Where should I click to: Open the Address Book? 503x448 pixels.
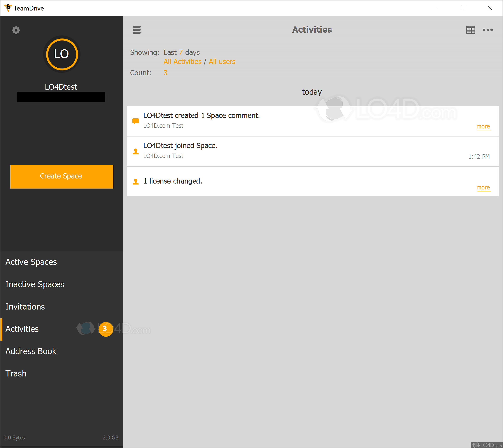pos(31,351)
